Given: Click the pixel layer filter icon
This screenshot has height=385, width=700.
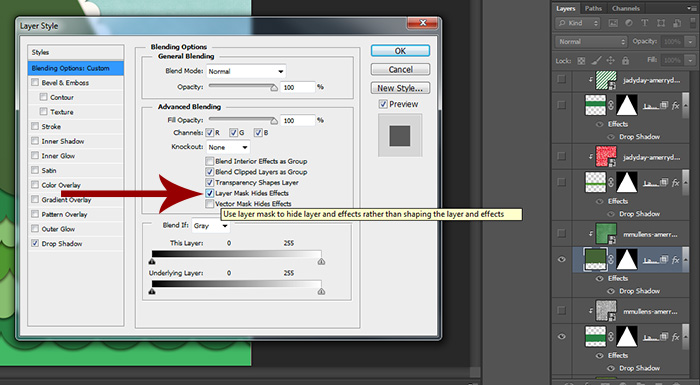Looking at the screenshot, I should click(x=613, y=23).
